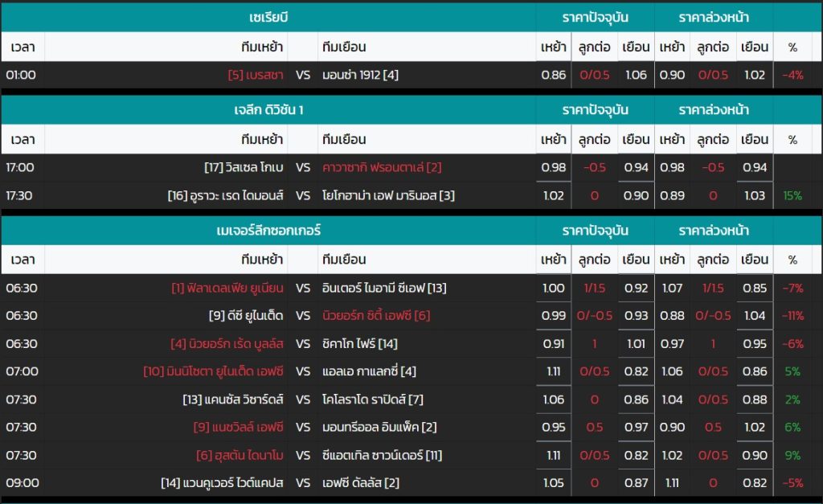Select home team [17] วิสเซล โกเบ

pos(244,167)
